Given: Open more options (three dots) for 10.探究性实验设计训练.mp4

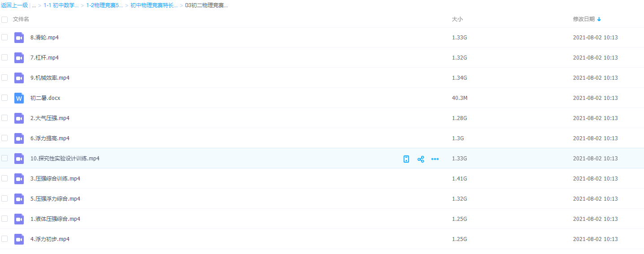Looking at the screenshot, I should tap(435, 159).
